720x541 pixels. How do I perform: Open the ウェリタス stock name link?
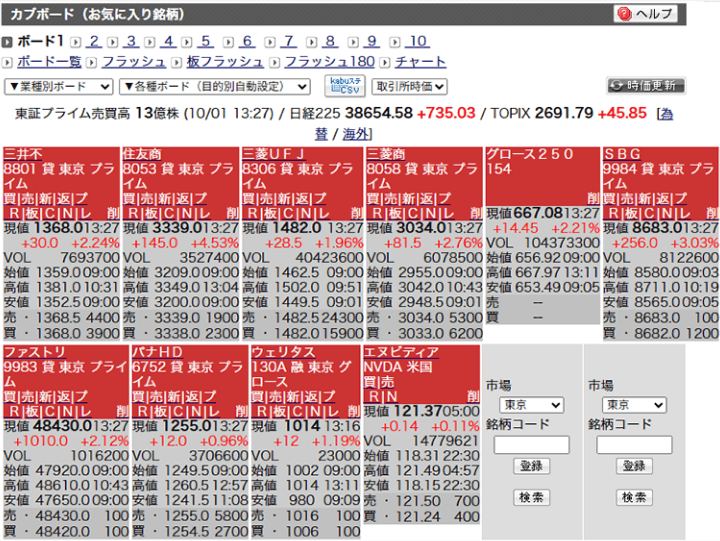click(x=283, y=352)
